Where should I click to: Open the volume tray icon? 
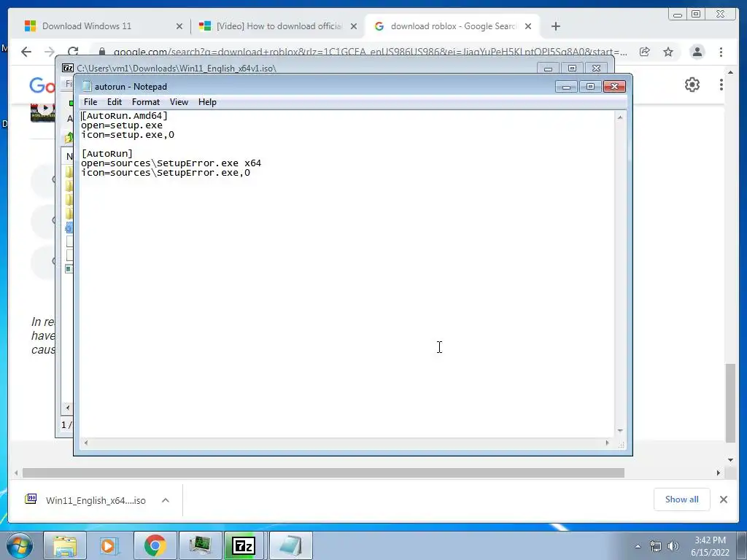673,546
